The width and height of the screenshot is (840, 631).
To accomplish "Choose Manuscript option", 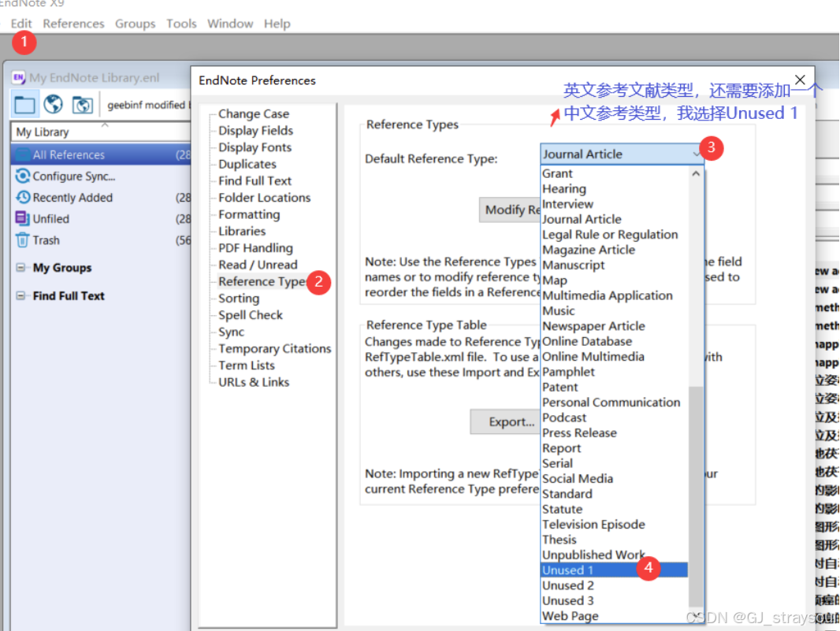I will 615,265.
